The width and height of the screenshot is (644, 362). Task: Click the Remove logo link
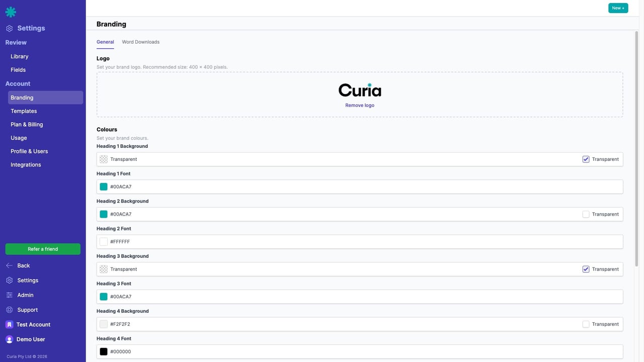click(x=360, y=106)
